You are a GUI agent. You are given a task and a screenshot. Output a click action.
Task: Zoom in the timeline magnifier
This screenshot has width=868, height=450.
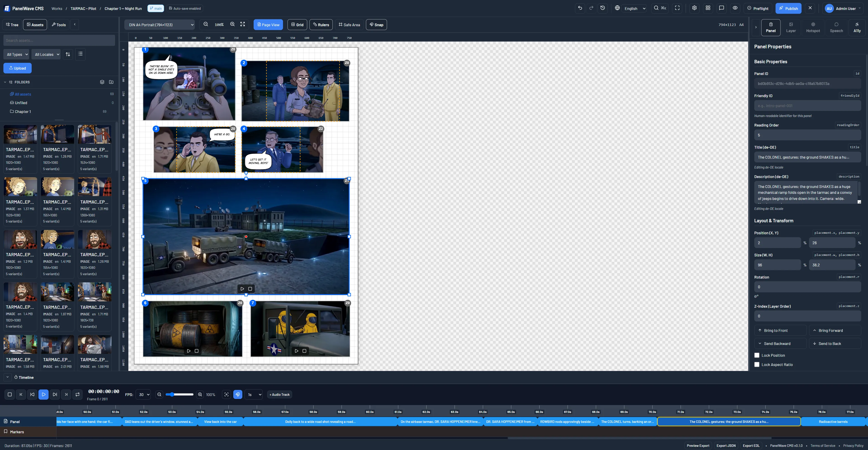tap(200, 394)
